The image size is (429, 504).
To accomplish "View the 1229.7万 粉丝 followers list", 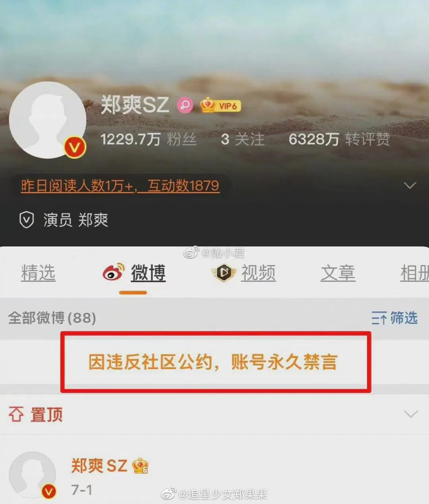I will pyautogui.click(x=149, y=139).
